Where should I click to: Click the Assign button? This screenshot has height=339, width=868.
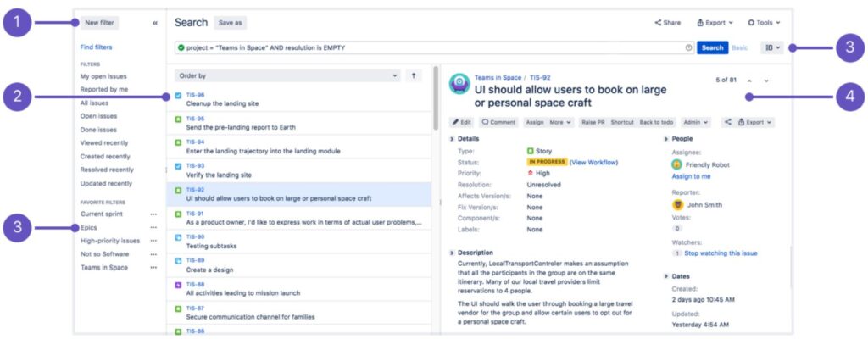click(x=535, y=122)
